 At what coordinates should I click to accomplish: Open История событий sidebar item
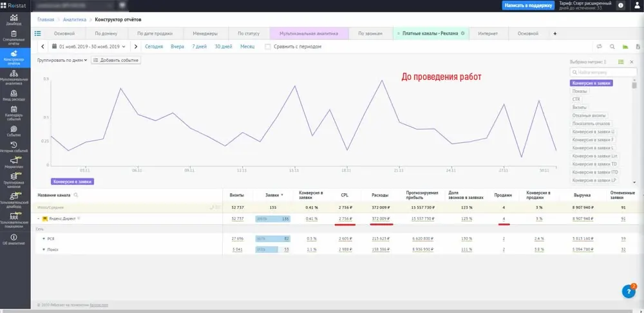[14, 147]
